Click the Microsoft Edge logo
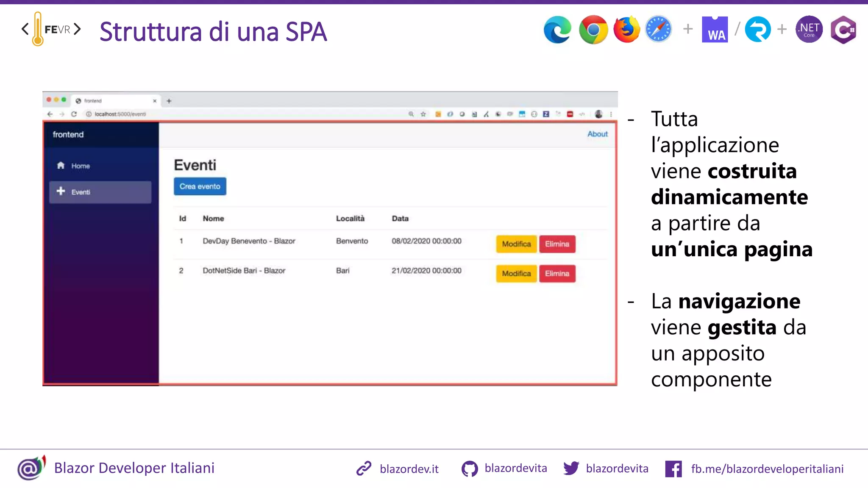 coord(557,30)
